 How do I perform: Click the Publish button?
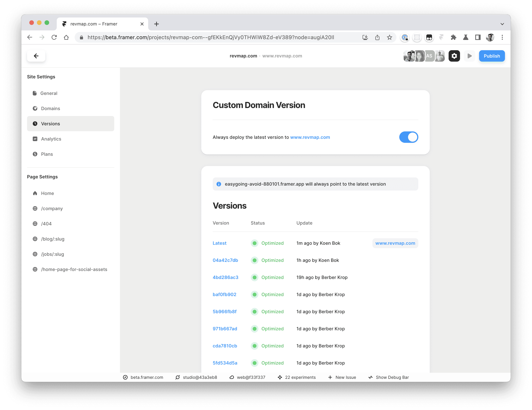point(492,56)
